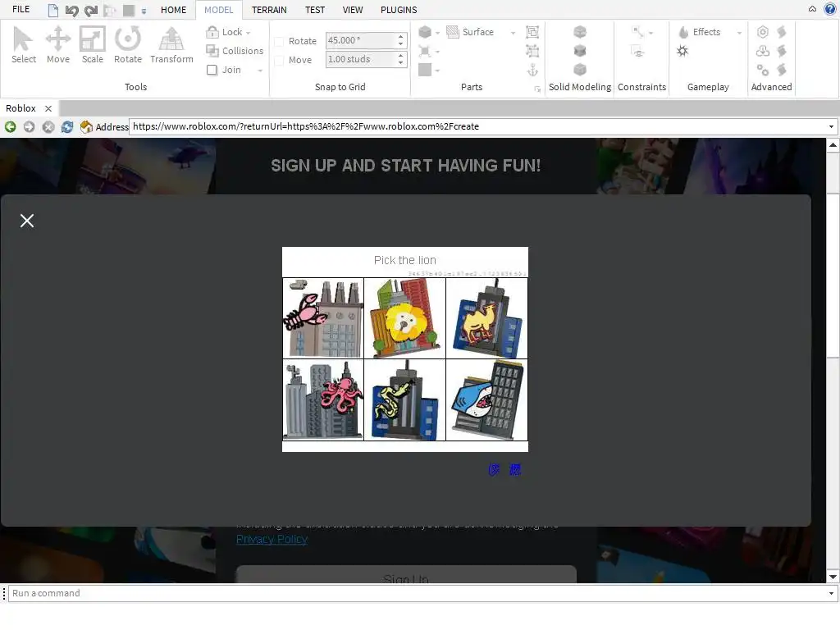Open the Part type dropdown arrow
This screenshot has height=630, width=840.
438,33
